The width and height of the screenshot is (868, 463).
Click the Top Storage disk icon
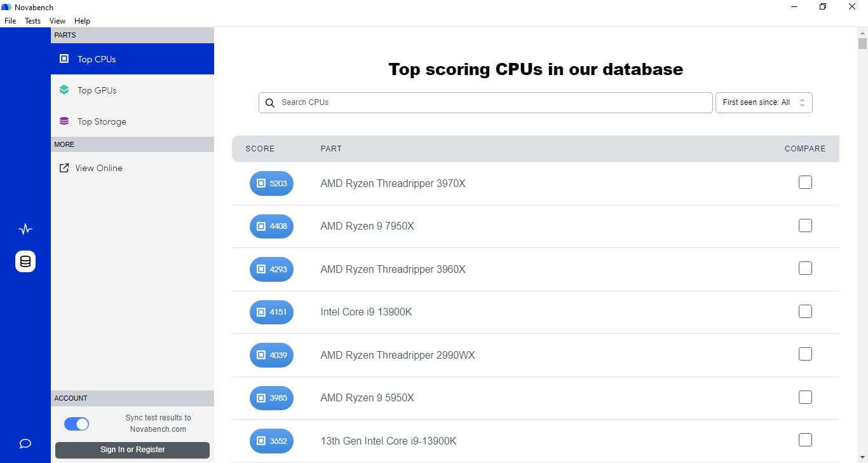coord(64,121)
